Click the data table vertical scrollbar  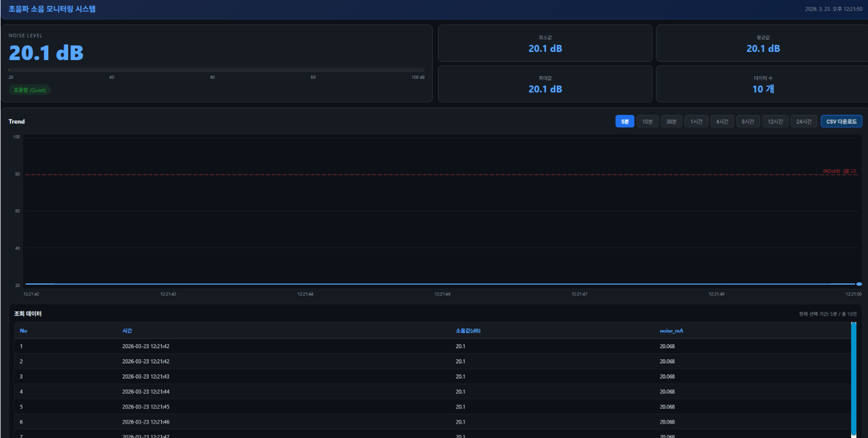click(x=853, y=379)
